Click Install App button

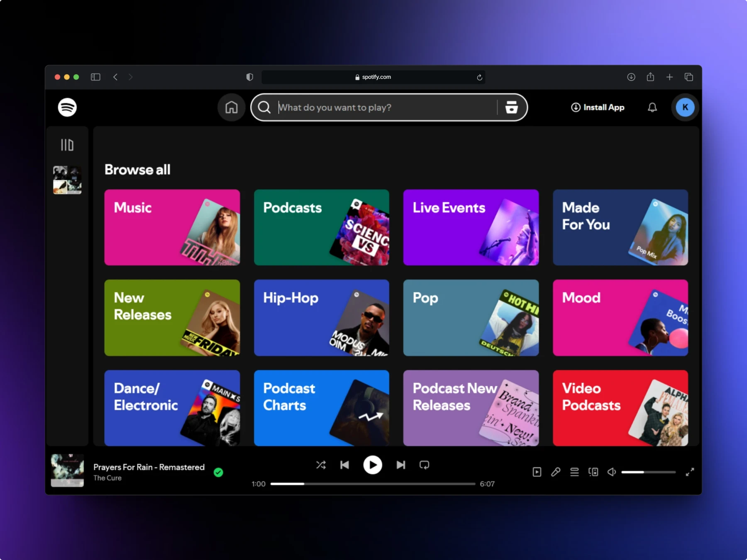tap(598, 107)
